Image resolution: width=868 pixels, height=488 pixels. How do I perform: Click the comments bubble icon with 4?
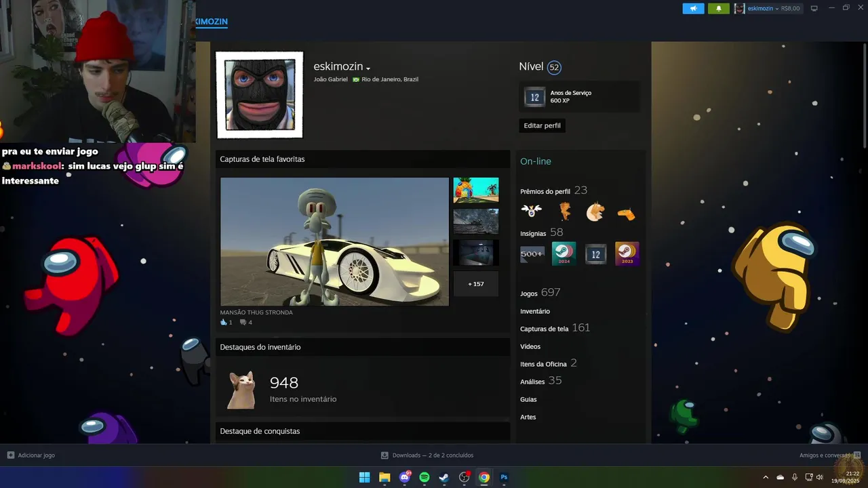tap(243, 322)
